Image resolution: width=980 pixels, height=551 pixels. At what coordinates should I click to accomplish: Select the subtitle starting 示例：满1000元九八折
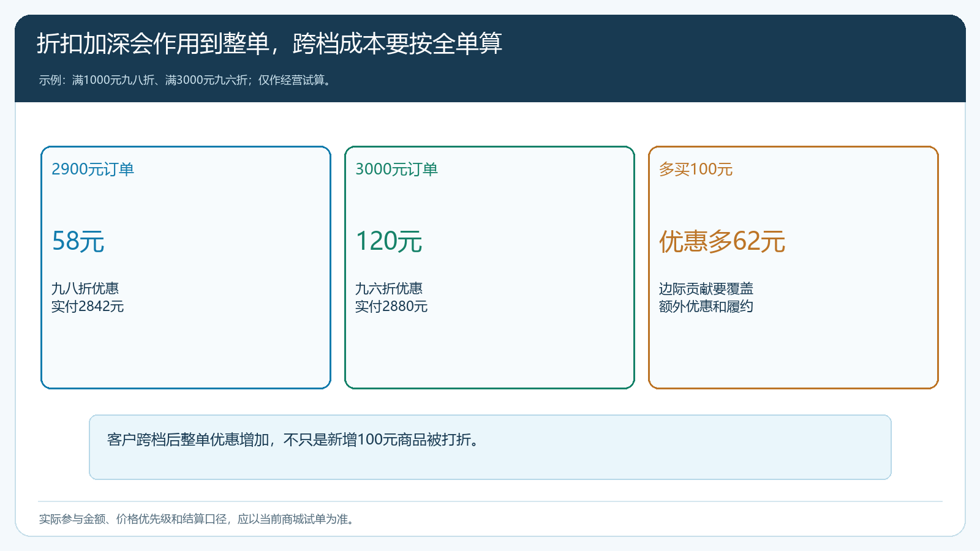coord(187,80)
